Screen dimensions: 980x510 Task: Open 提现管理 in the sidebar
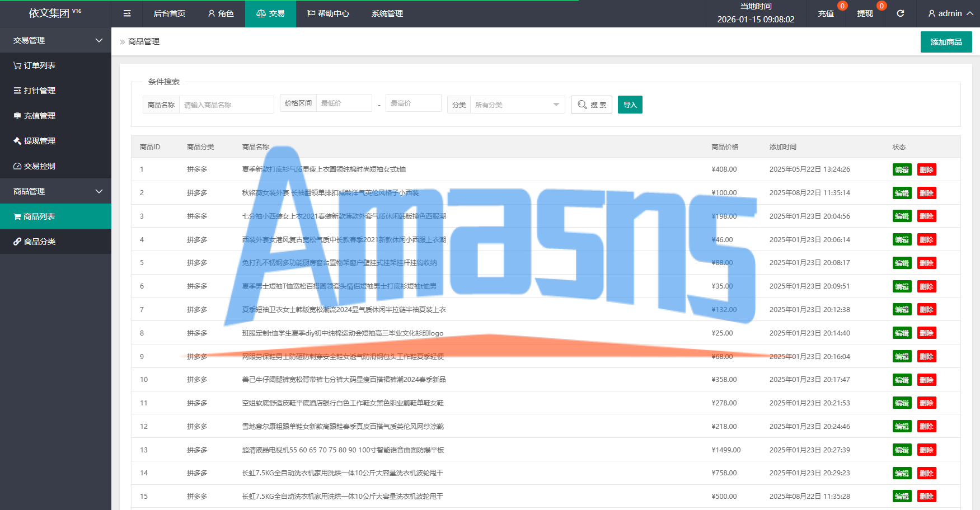[x=55, y=141]
